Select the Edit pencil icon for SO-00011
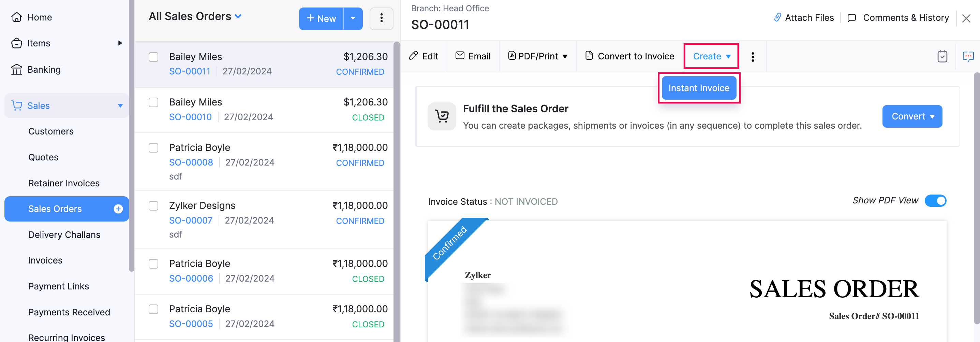 click(414, 56)
